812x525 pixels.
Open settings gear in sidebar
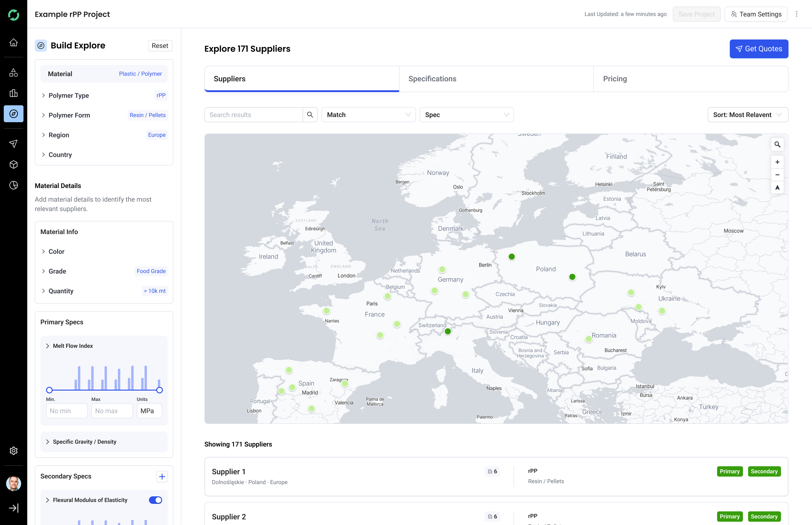tap(13, 451)
